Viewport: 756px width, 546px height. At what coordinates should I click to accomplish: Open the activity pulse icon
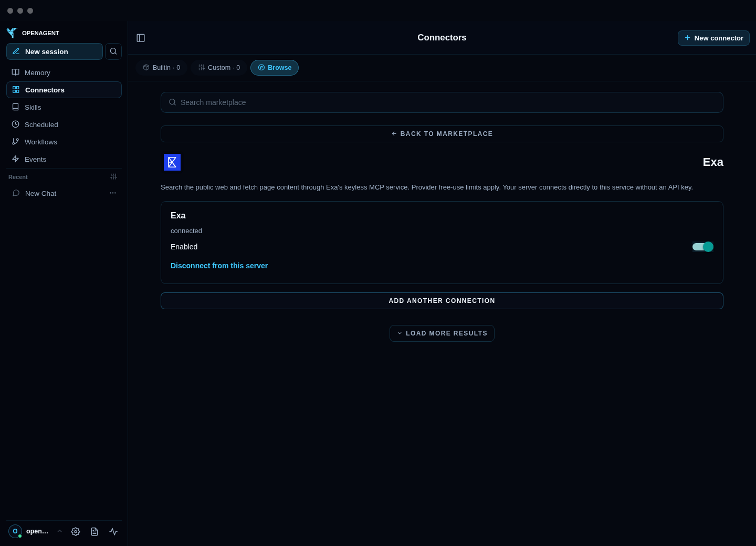113,532
